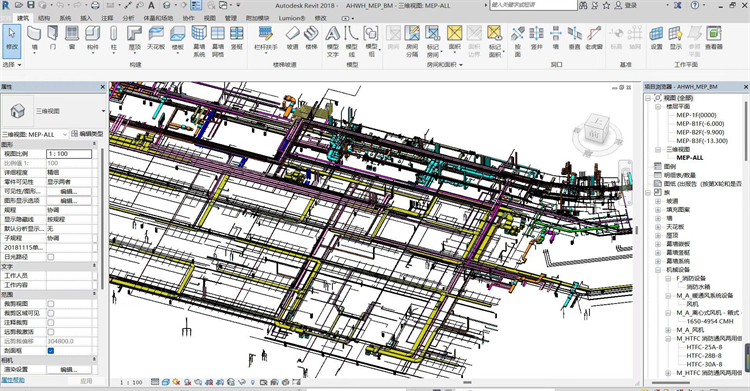Click the 栏杆扶手 (Railing) tool
750x391 pixels.
coord(265,38)
